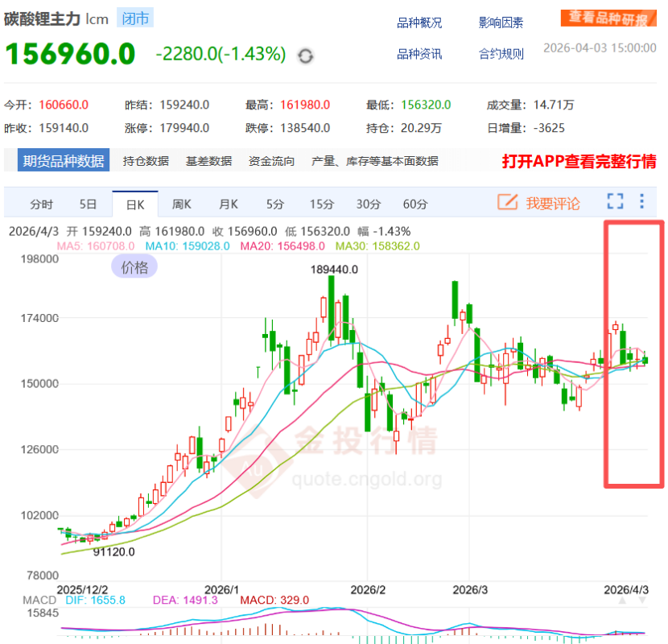Open the chart three-dot options menu

click(x=640, y=202)
